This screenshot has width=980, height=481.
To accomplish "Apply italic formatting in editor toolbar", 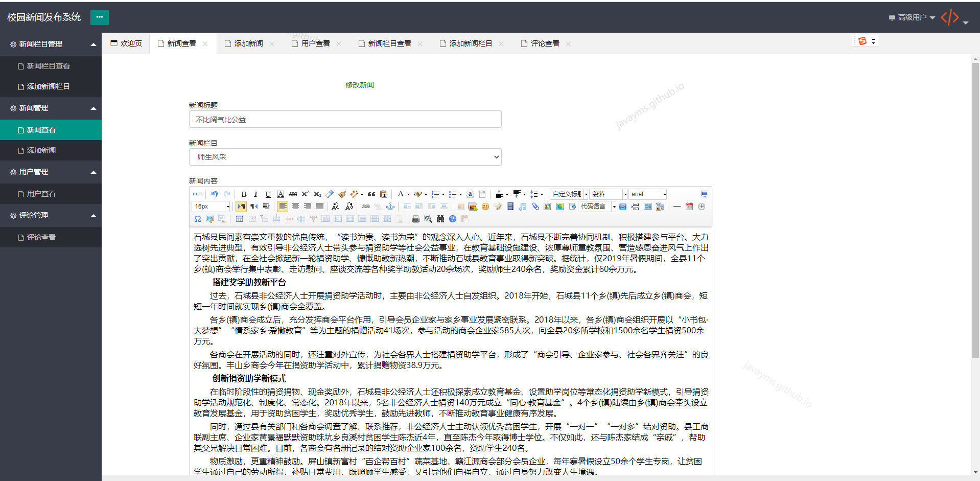I will (x=255, y=194).
